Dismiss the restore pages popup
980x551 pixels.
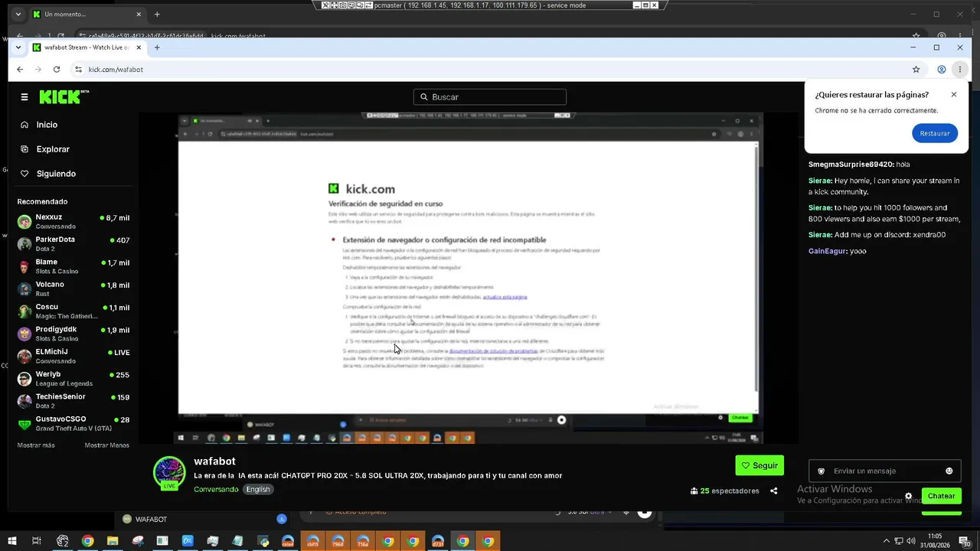point(954,94)
